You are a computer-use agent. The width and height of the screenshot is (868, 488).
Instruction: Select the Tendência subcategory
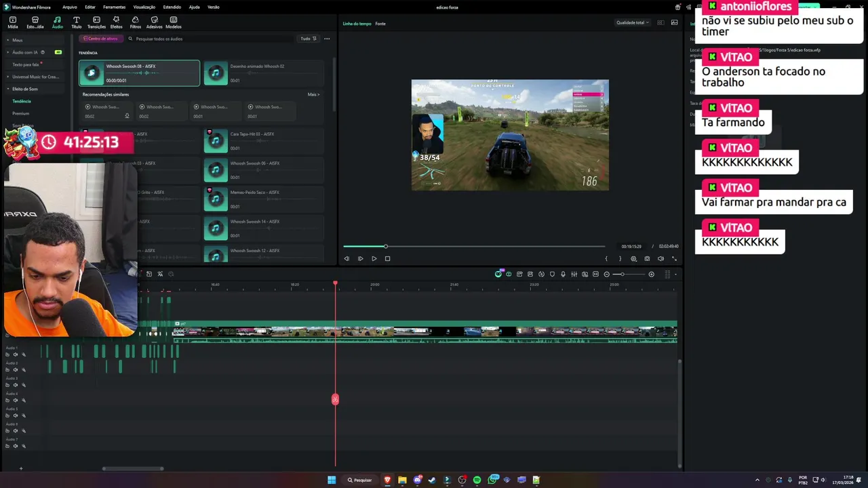tap(22, 101)
